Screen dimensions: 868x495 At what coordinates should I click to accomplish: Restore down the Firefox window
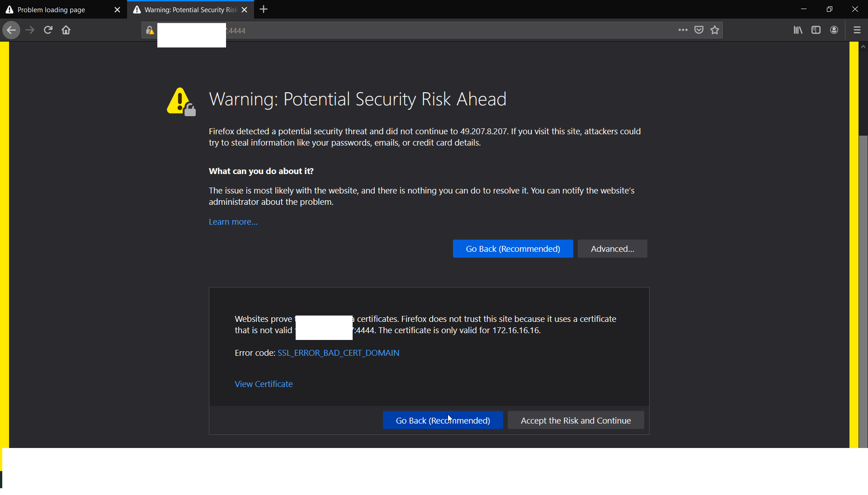click(x=829, y=9)
